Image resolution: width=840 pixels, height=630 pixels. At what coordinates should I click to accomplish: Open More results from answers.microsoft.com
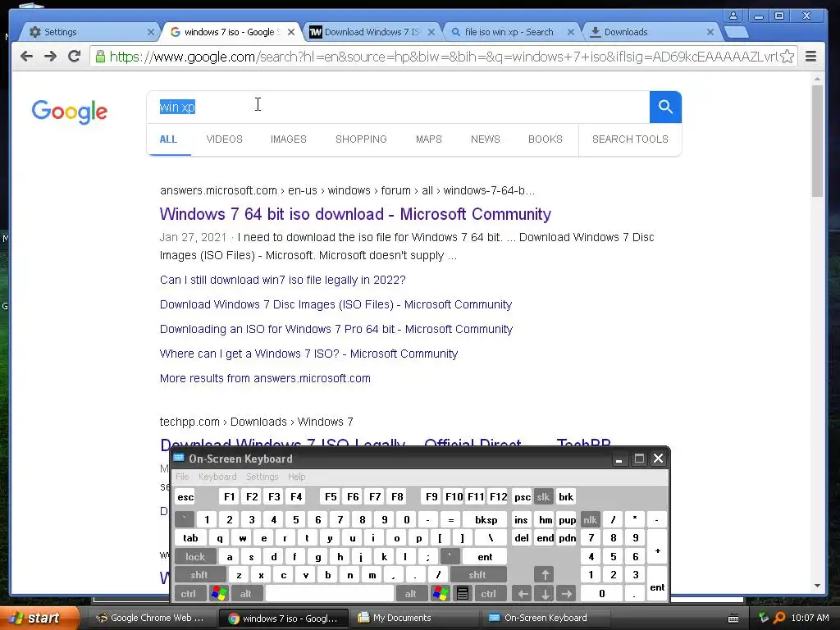[x=265, y=378]
